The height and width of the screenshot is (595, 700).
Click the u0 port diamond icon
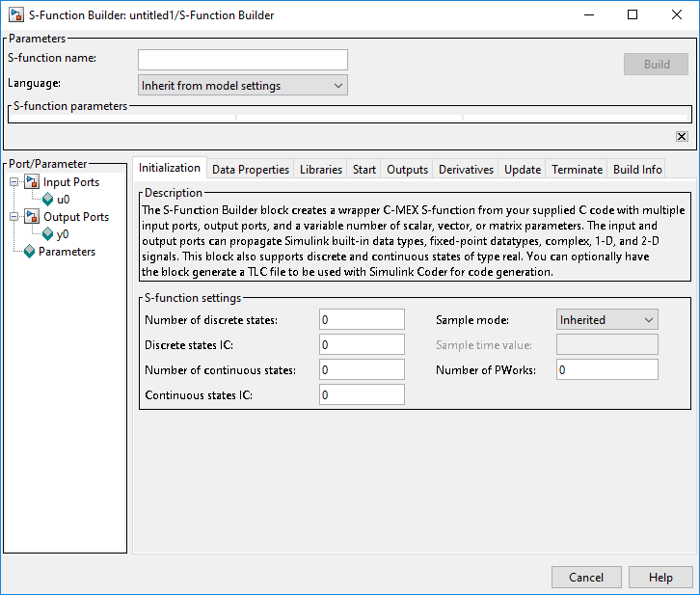(x=48, y=199)
